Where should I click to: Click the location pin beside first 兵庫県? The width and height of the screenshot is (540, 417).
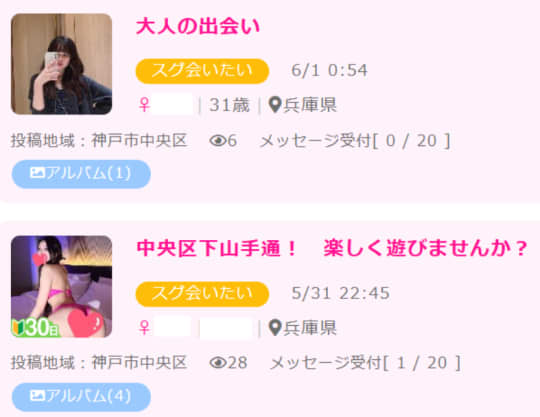275,105
